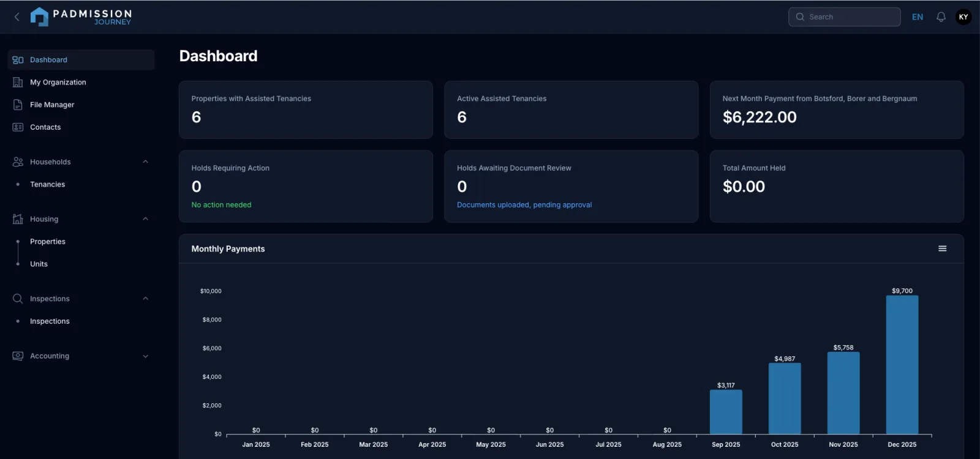Collapse the Households section chevron
The image size is (980, 459).
145,162
